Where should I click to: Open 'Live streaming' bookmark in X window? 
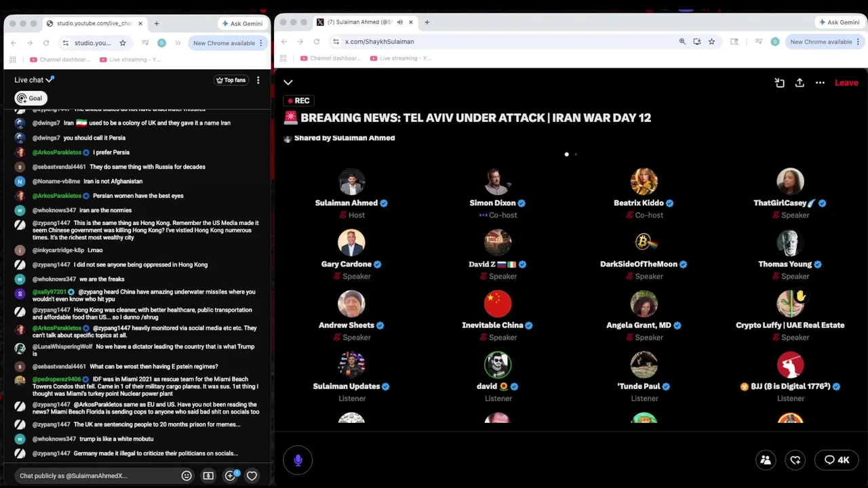(x=400, y=58)
